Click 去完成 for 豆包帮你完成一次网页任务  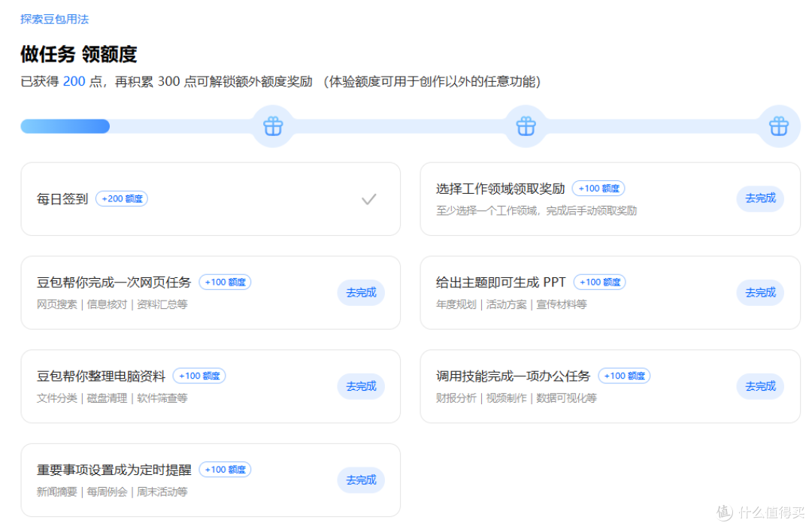361,292
